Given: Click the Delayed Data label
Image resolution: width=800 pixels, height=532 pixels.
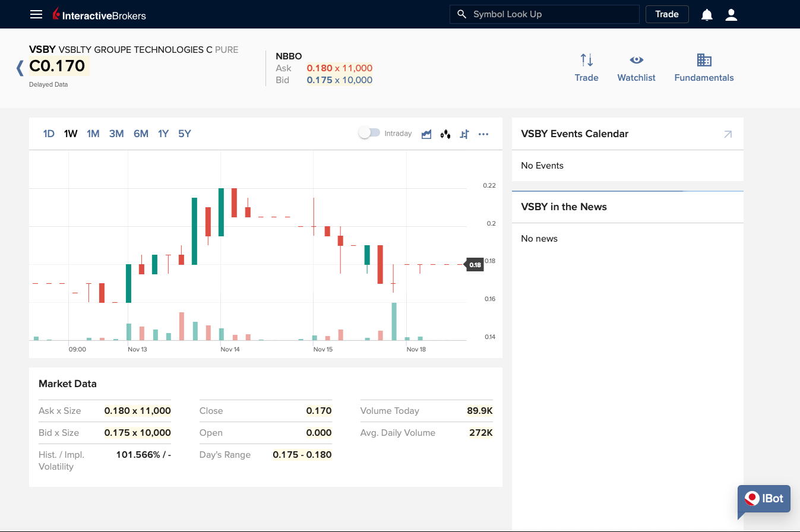Looking at the screenshot, I should (x=49, y=84).
